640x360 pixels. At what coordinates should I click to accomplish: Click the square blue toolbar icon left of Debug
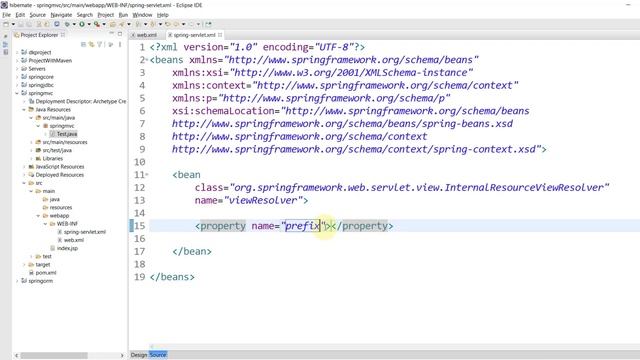coord(57,24)
